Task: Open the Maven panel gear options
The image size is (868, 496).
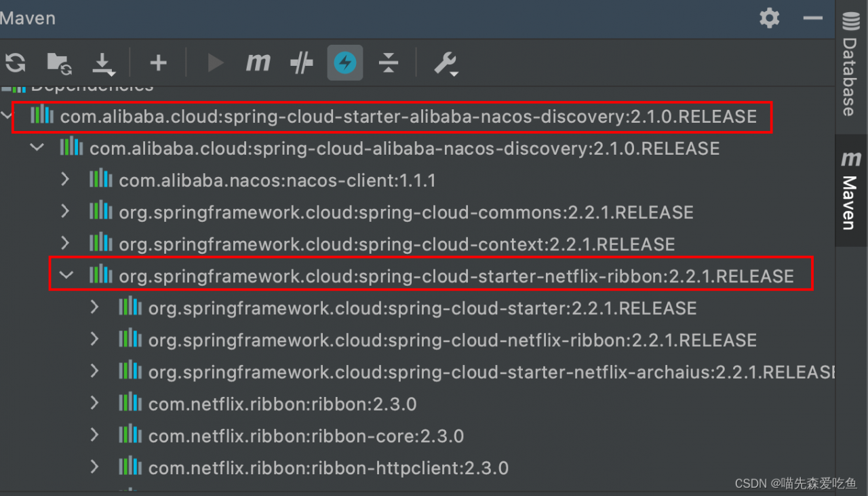Action: 769,18
